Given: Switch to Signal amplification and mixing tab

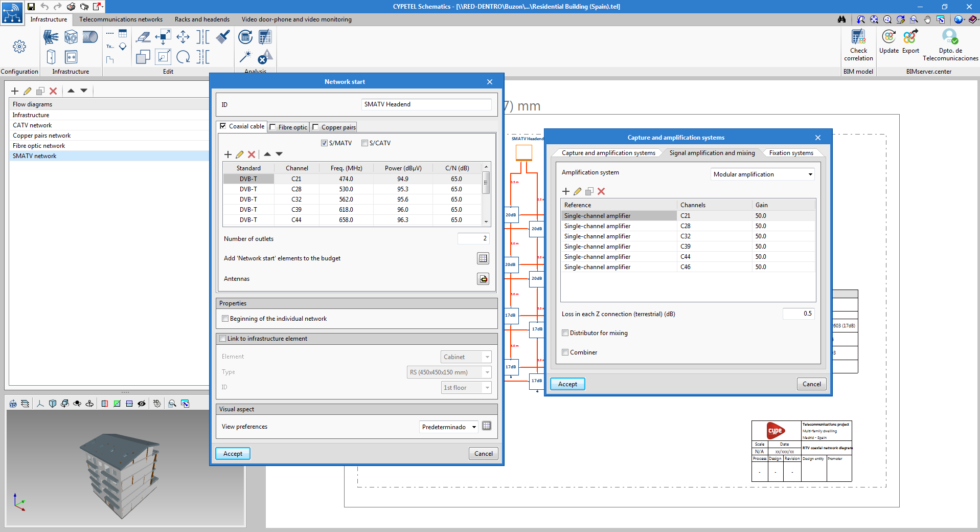Looking at the screenshot, I should [x=712, y=153].
